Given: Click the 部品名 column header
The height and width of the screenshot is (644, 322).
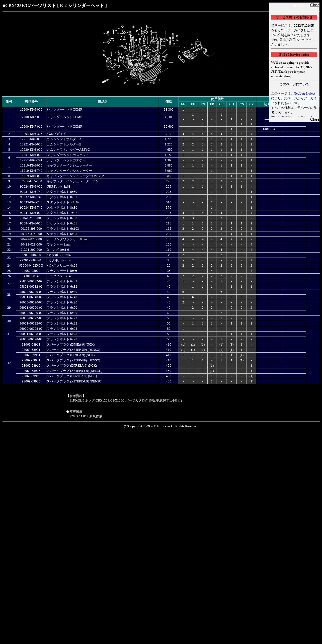Looking at the screenshot, I should (x=103, y=102).
